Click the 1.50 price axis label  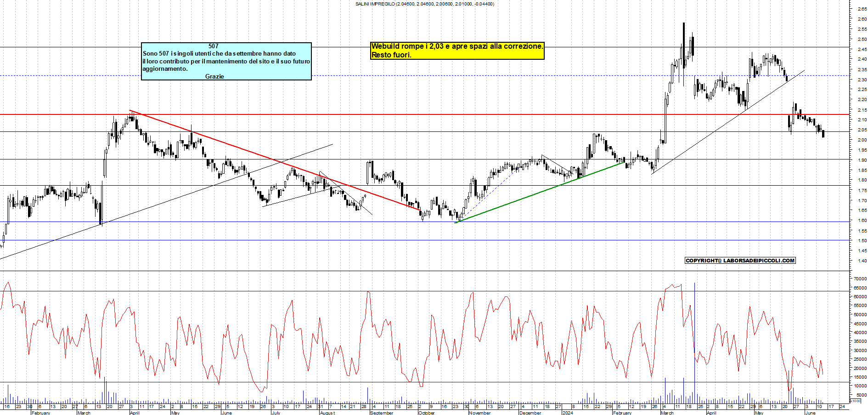862,240
